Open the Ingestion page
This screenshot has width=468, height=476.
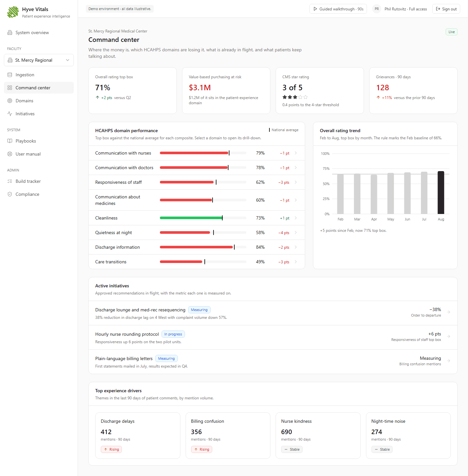coord(39,75)
